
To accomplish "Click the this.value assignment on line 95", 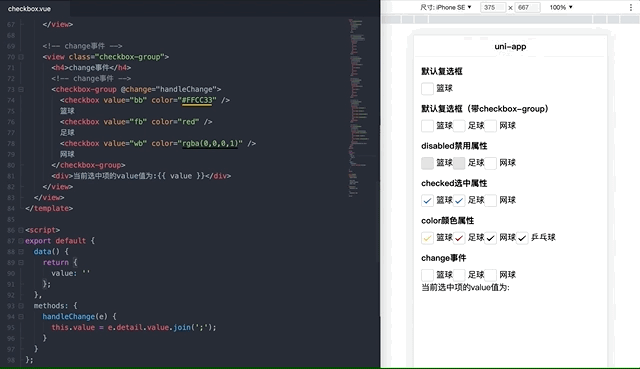I will pyautogui.click(x=134, y=327).
